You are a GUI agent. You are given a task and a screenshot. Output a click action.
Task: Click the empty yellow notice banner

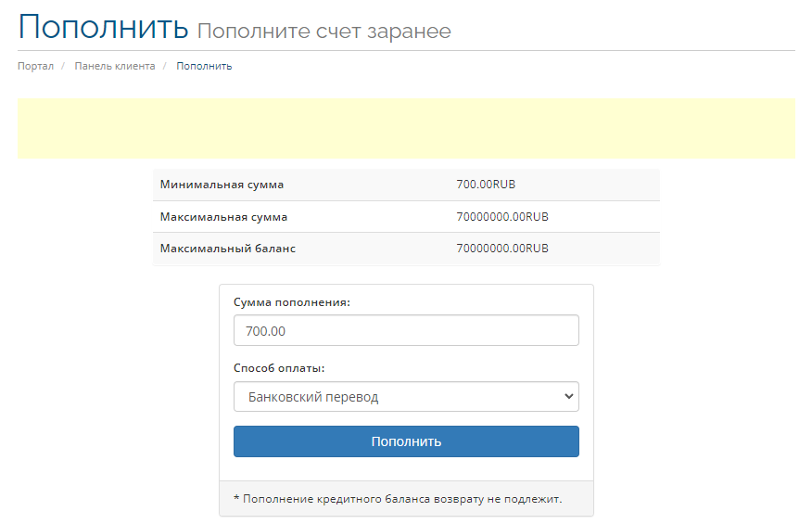pyautogui.click(x=406, y=128)
